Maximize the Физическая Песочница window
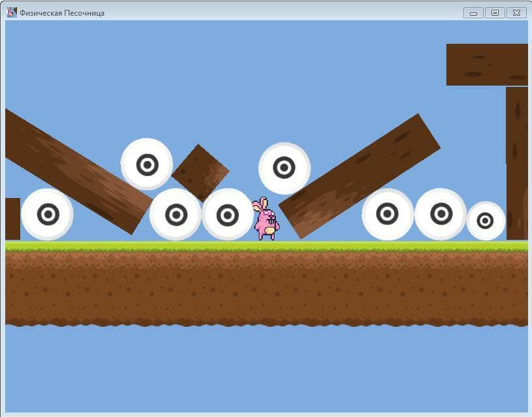This screenshot has width=532, height=417. click(x=495, y=13)
